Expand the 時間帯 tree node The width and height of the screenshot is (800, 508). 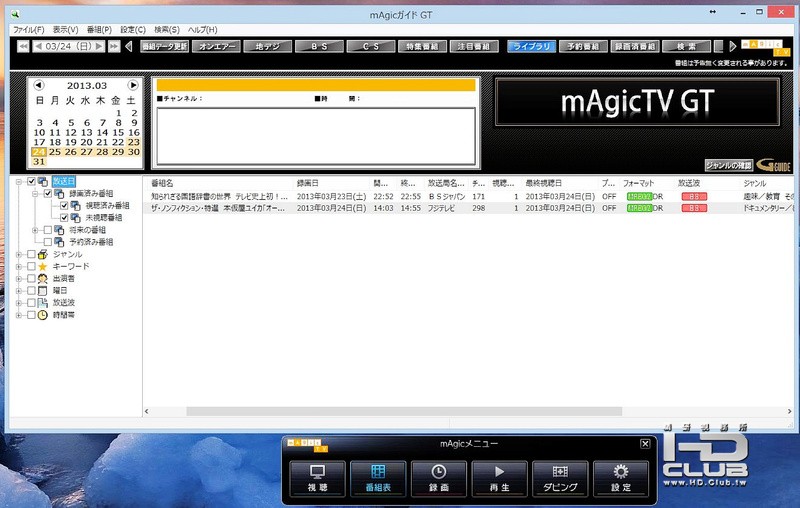(x=19, y=316)
